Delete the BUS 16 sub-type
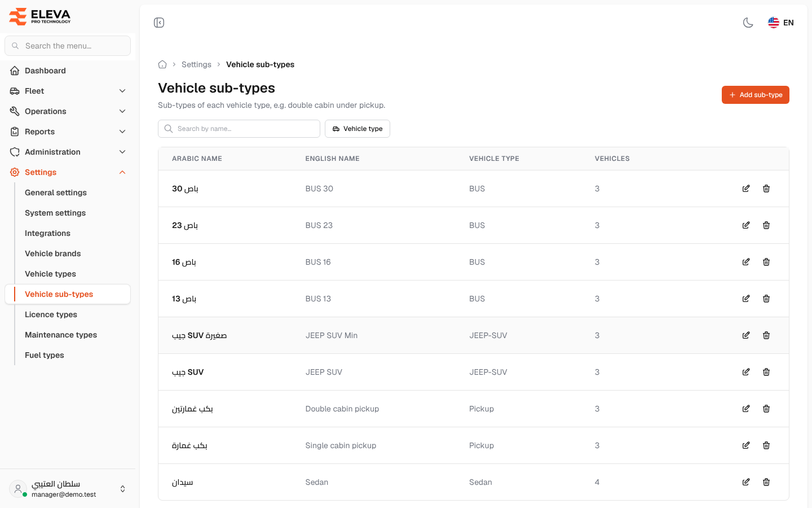 click(766, 262)
